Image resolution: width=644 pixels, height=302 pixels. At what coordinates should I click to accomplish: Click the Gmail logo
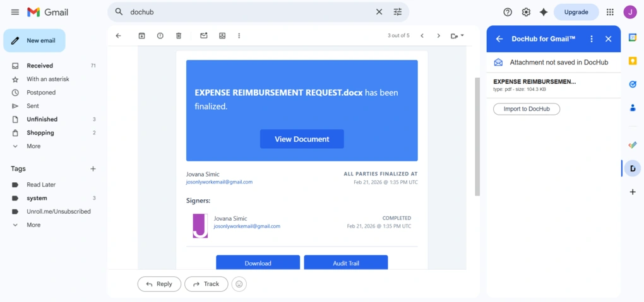coord(47,13)
